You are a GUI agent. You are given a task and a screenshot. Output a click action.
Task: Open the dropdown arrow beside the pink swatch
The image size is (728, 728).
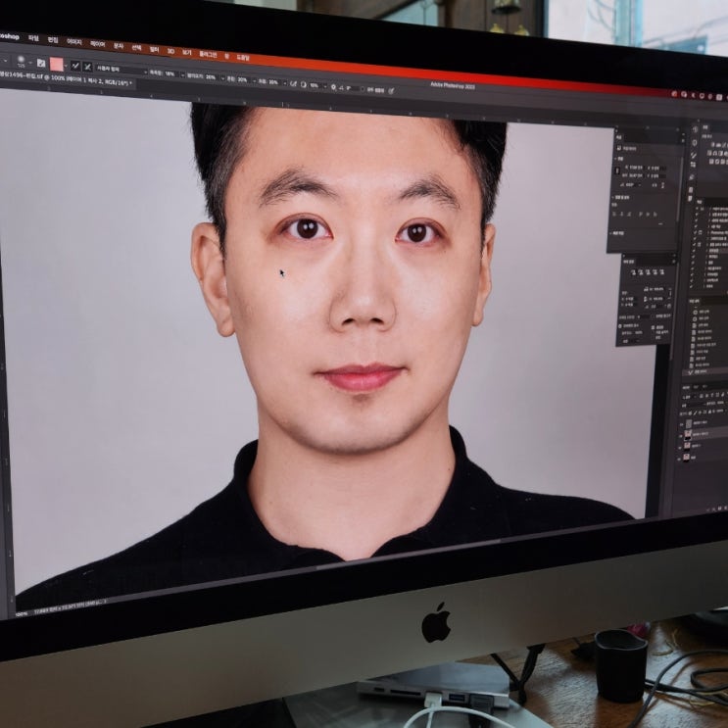click(x=66, y=66)
